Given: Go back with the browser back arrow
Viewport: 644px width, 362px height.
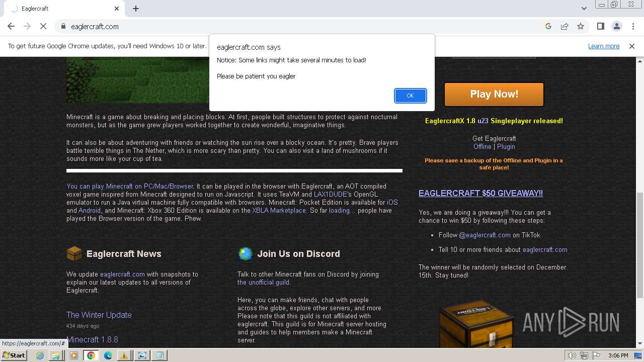Looking at the screenshot, I should (x=11, y=26).
